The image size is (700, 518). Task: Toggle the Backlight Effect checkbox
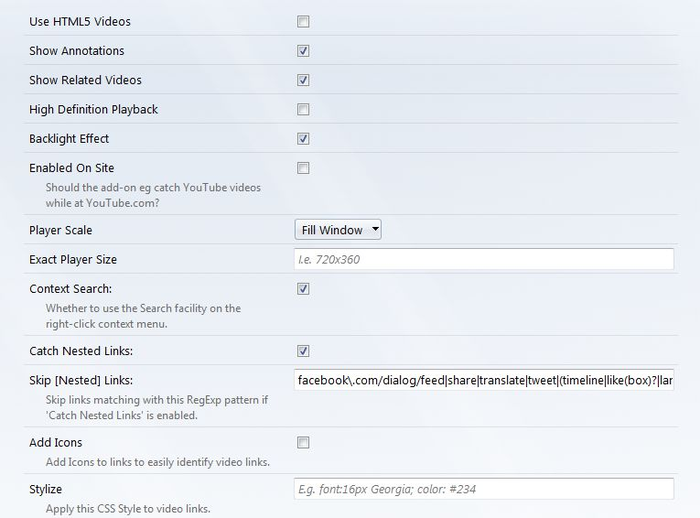coord(303,139)
